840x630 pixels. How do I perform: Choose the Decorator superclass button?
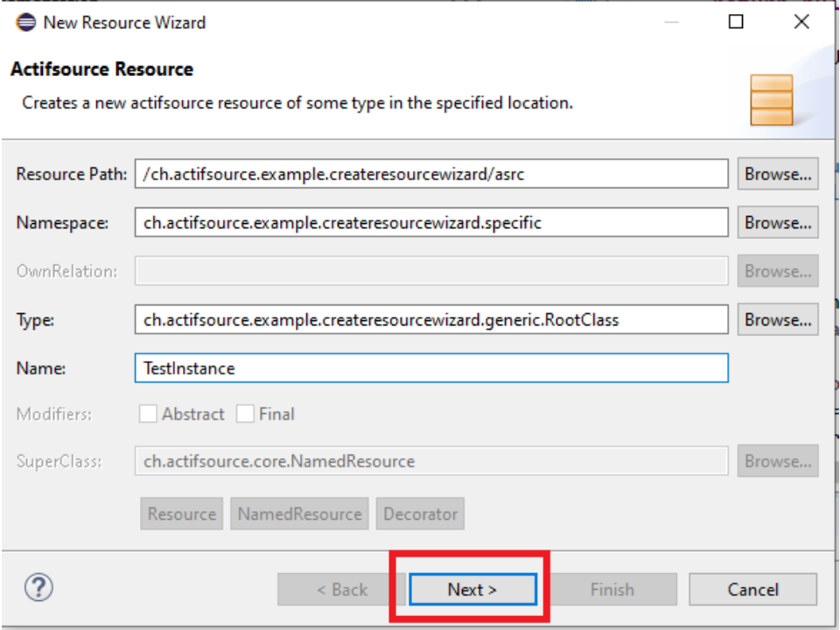(420, 514)
